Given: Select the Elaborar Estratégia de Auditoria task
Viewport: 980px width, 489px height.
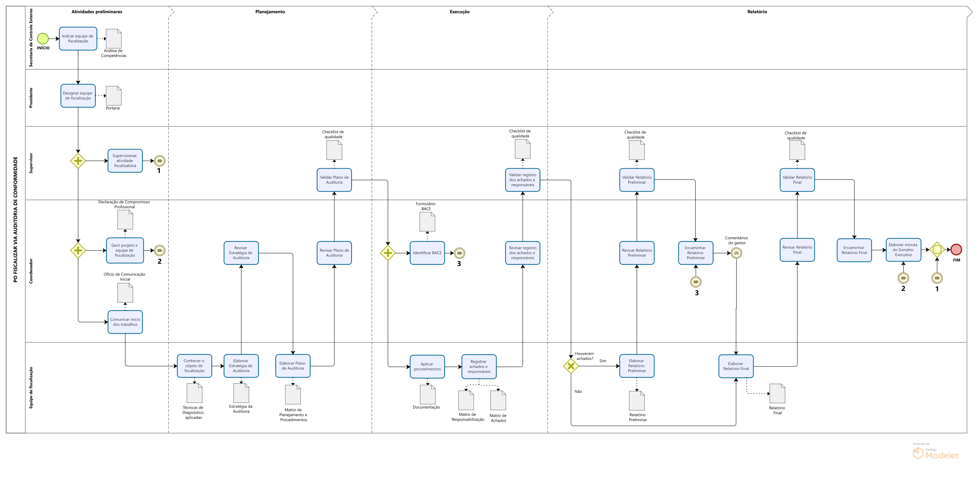Looking at the screenshot, I should 241,366.
